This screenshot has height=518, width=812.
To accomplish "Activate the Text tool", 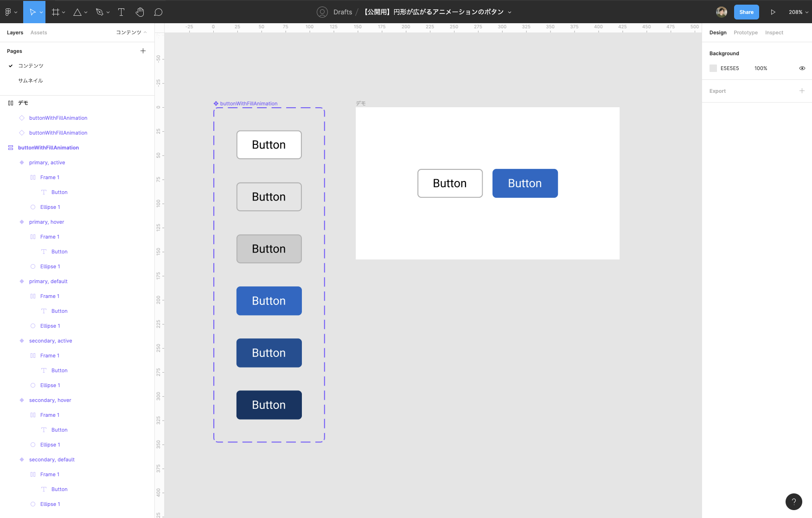I will (x=121, y=12).
